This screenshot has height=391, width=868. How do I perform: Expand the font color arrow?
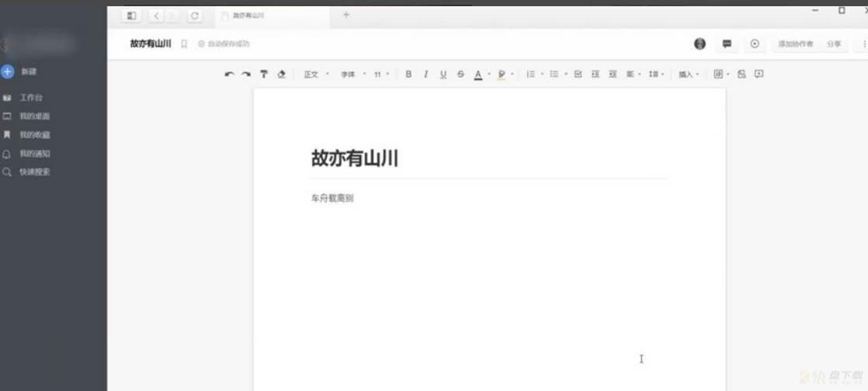click(489, 75)
